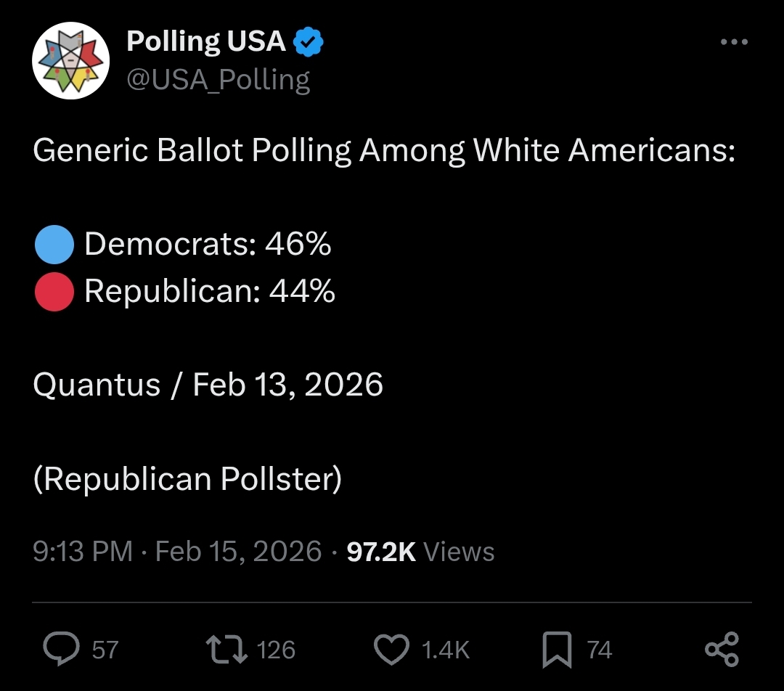
Task: Open the @USA_Polling handle link
Action: (x=219, y=79)
